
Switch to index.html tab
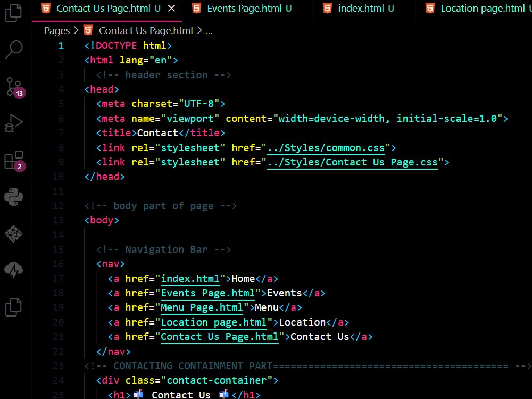tap(362, 9)
